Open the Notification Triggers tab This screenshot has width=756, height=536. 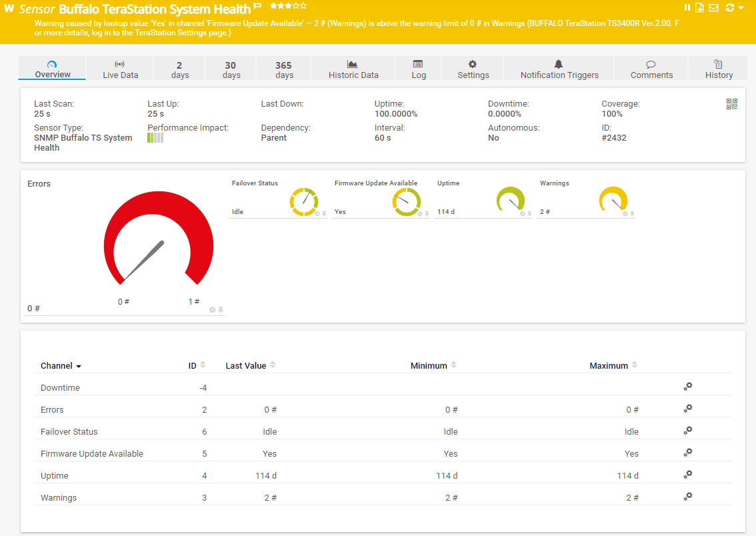point(559,69)
